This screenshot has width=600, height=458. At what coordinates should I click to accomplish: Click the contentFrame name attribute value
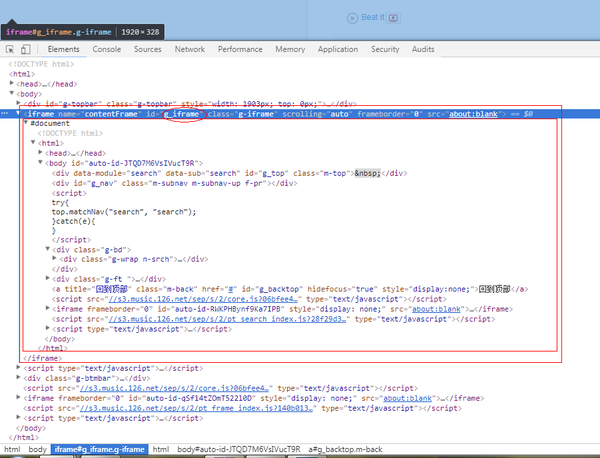111,114
